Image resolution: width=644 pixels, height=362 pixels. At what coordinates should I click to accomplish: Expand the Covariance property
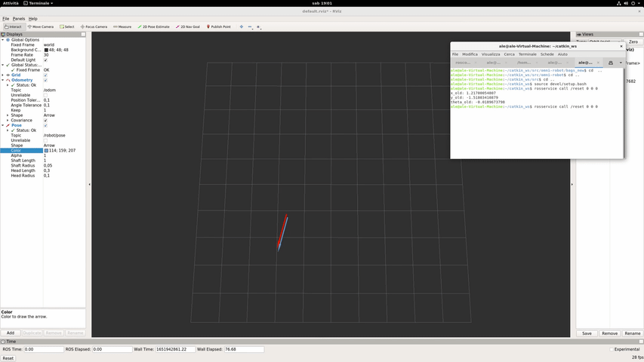tap(8, 120)
